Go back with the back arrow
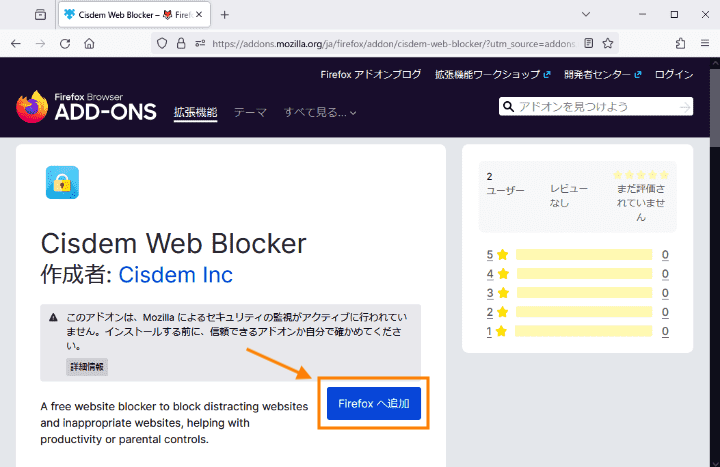The width and height of the screenshot is (720, 467). coord(16,44)
